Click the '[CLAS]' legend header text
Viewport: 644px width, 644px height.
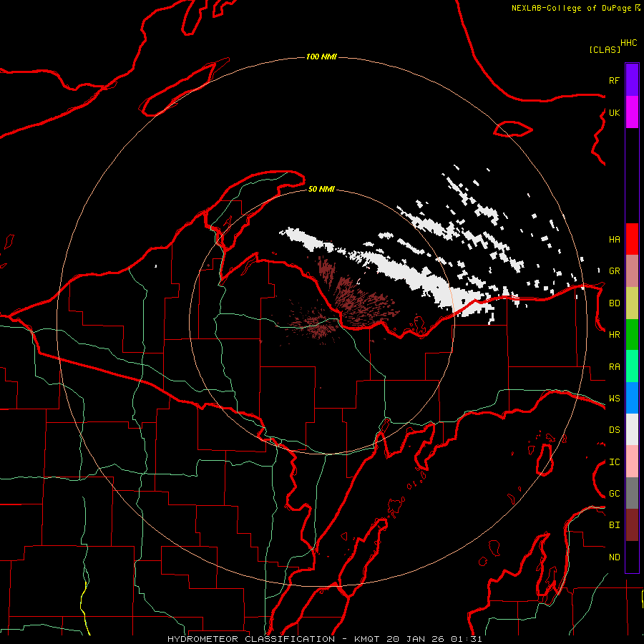point(604,49)
